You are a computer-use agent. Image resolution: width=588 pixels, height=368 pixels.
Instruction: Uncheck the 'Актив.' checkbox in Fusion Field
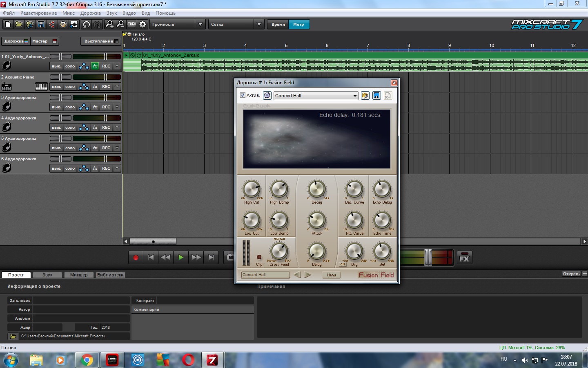(x=243, y=95)
